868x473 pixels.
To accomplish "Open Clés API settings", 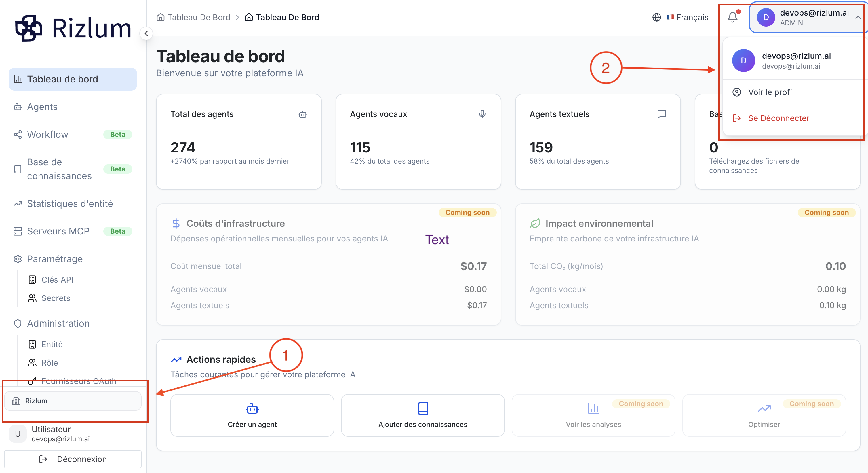I will (x=57, y=280).
